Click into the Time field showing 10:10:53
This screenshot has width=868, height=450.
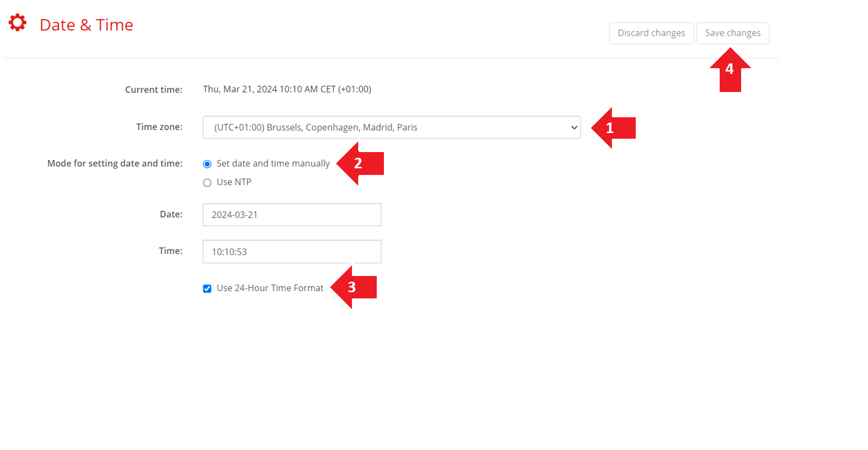point(291,252)
